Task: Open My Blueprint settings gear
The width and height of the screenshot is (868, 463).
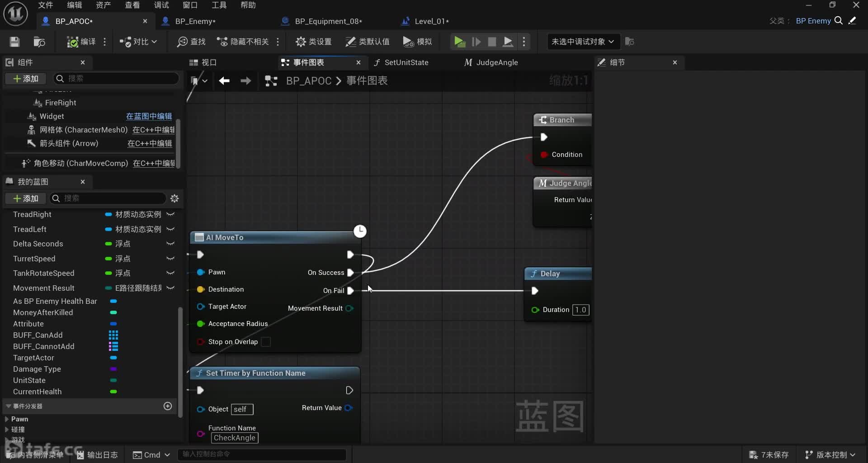Action: (x=175, y=198)
